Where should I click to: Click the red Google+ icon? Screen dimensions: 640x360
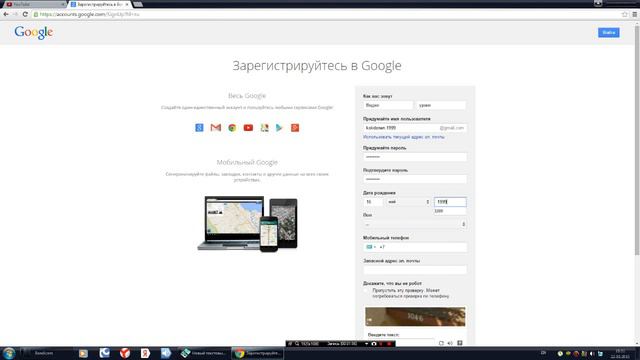point(295,128)
